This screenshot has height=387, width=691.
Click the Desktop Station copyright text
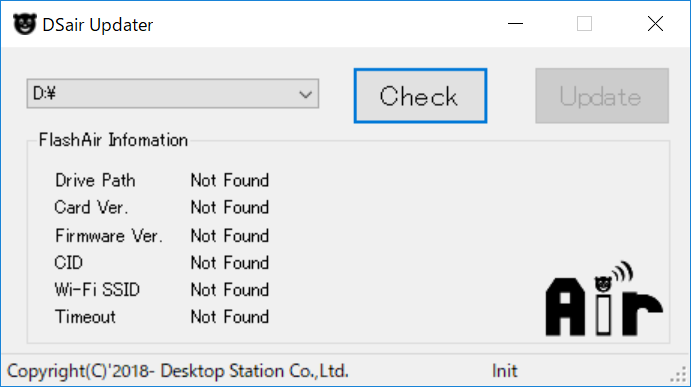pos(178,371)
